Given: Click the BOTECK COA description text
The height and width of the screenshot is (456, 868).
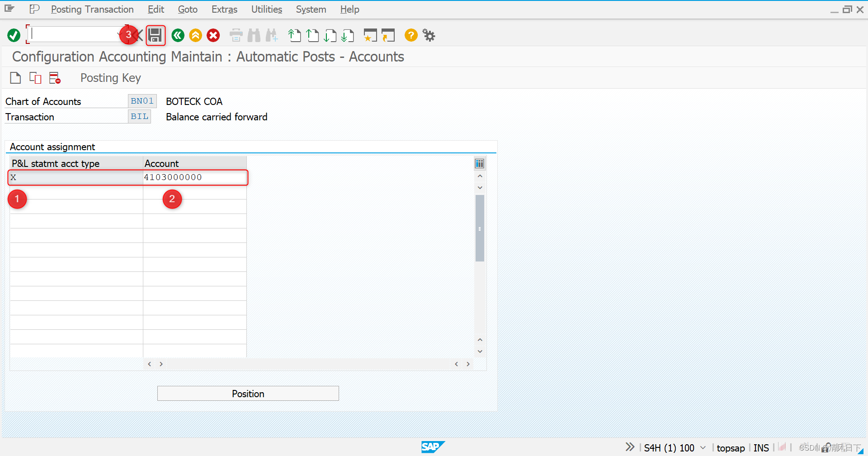Looking at the screenshot, I should (x=194, y=101).
